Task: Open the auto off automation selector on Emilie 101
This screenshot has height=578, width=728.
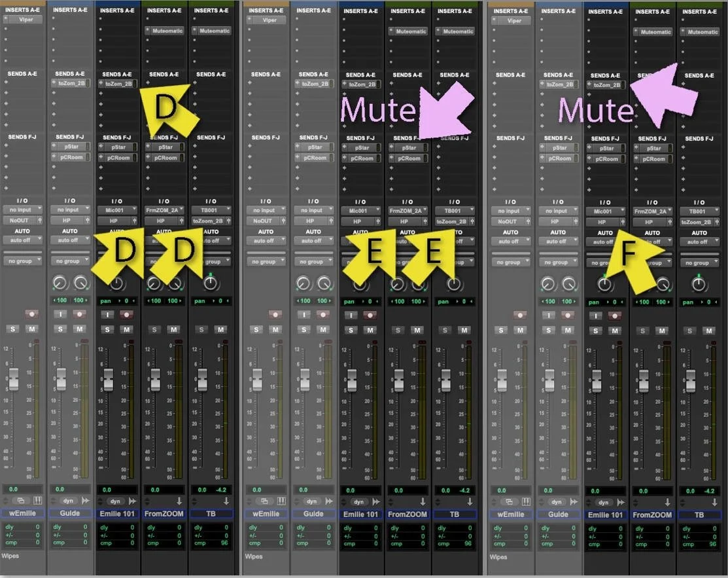Action: 116,240
